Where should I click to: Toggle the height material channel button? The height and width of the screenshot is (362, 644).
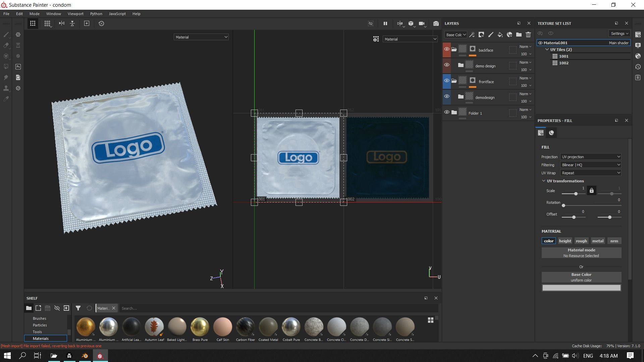pyautogui.click(x=565, y=241)
